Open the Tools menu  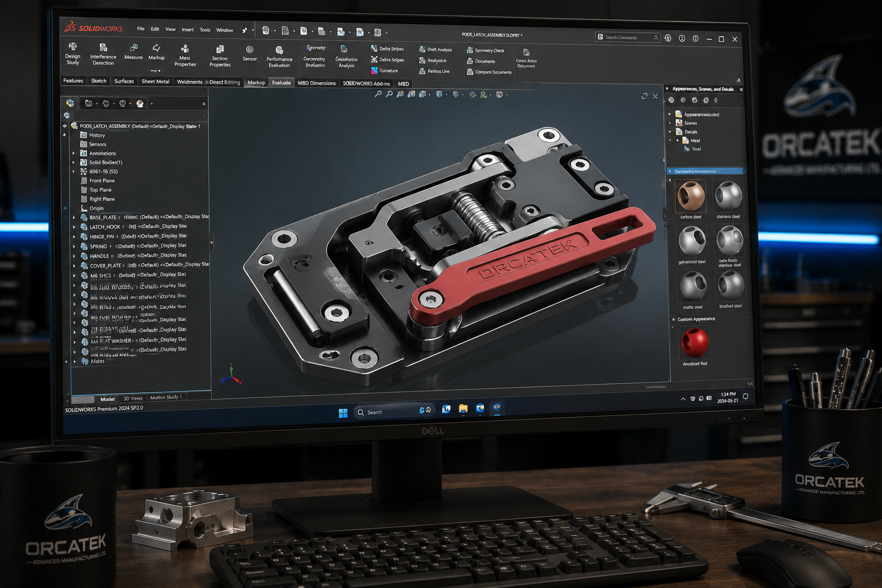pos(205,30)
